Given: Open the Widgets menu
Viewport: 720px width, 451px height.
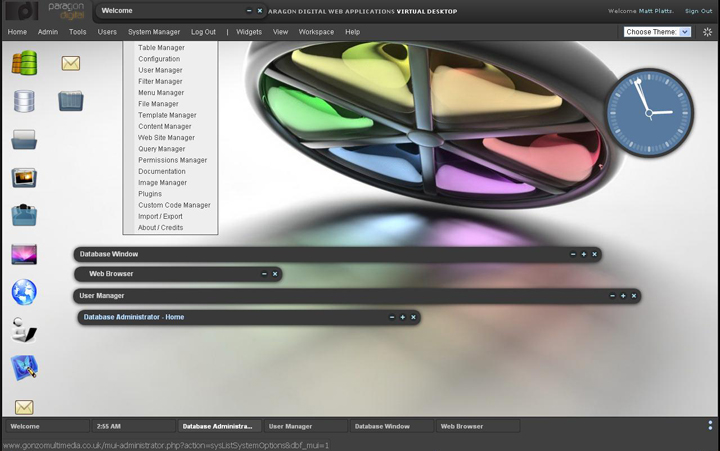Looking at the screenshot, I should click(249, 32).
